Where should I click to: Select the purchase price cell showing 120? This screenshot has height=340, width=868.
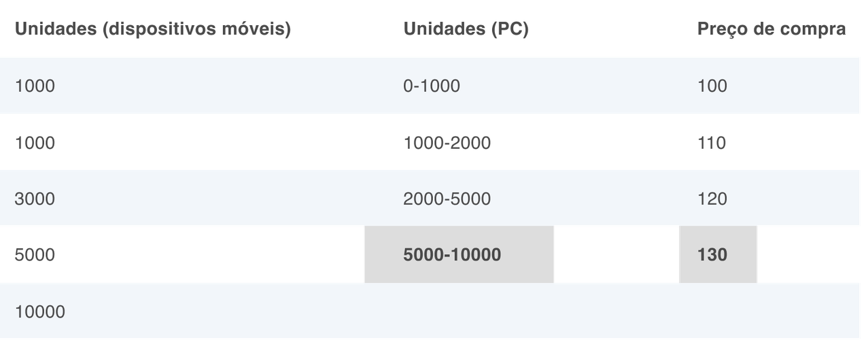[712, 199]
